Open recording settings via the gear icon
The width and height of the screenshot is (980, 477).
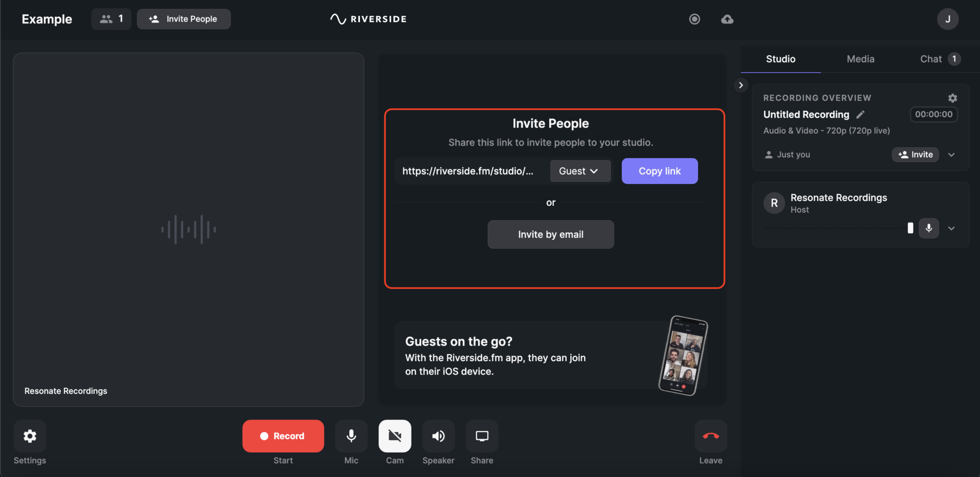pos(952,98)
